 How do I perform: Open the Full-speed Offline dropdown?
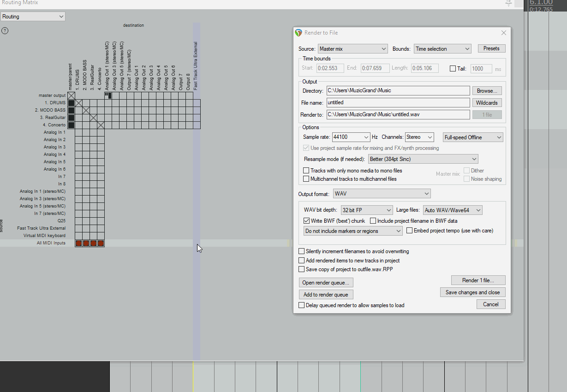coord(472,137)
